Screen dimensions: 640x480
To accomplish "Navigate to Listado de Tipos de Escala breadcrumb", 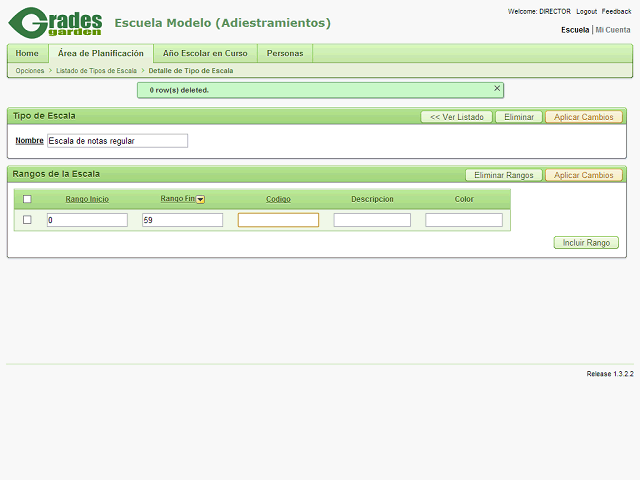I will point(96,71).
